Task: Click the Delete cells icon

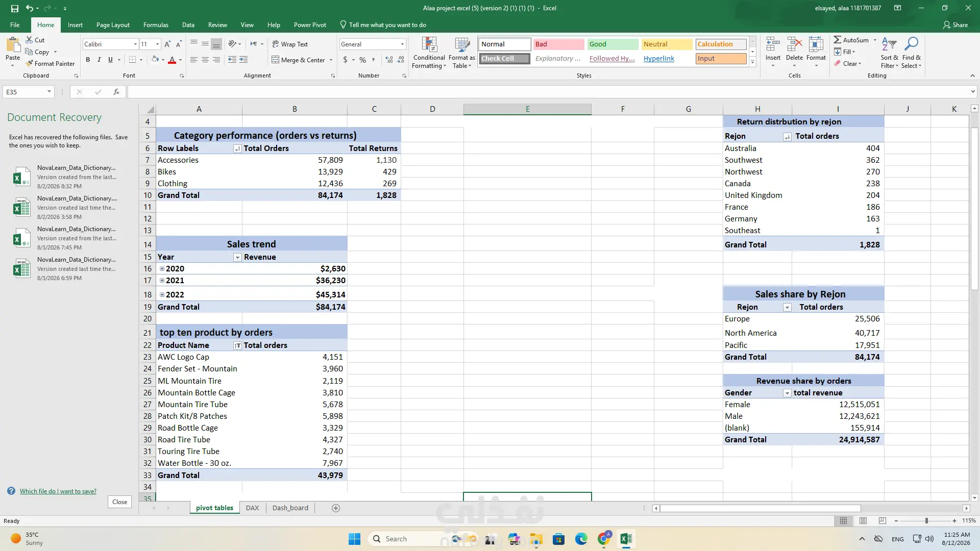Action: click(x=794, y=44)
